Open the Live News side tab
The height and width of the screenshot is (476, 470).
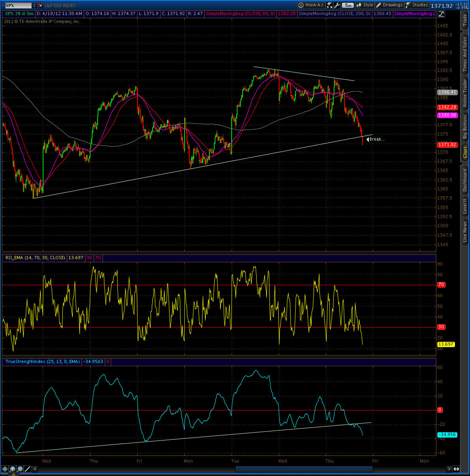(x=465, y=231)
